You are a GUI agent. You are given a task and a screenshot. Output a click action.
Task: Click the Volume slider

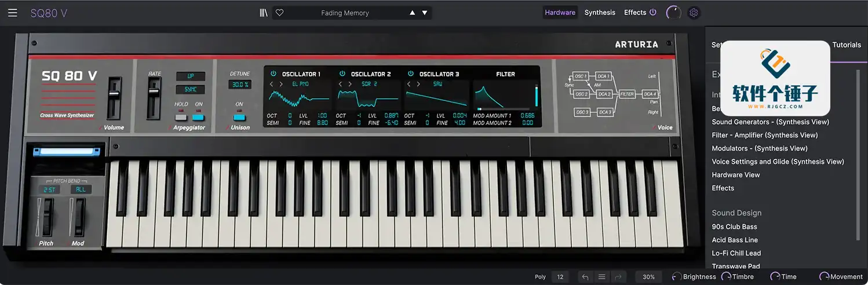pos(114,94)
